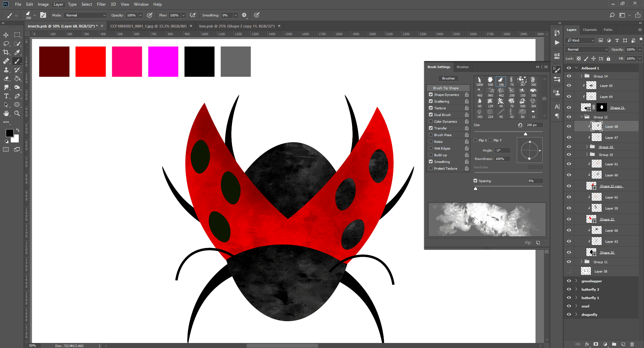This screenshot has width=644, height=348.
Task: Select the Ellipse shape tool
Action: click(17, 105)
